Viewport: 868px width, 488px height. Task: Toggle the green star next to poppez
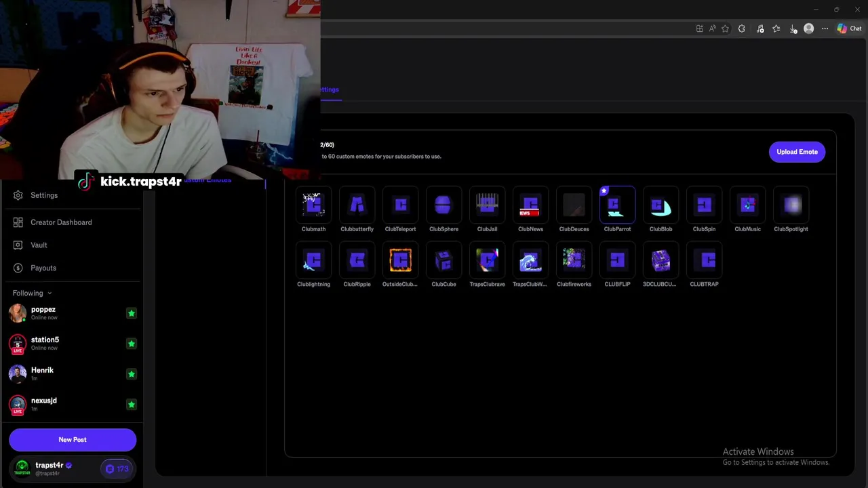point(131,313)
